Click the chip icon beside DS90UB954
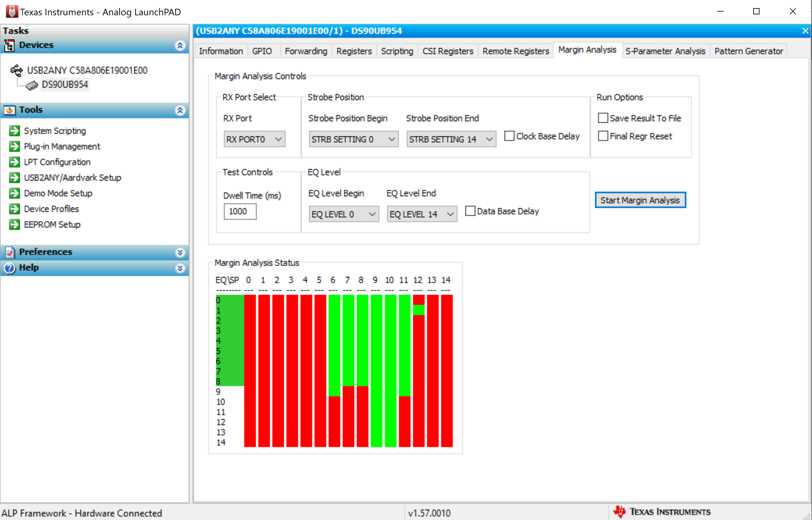The width and height of the screenshot is (812, 520). click(32, 85)
